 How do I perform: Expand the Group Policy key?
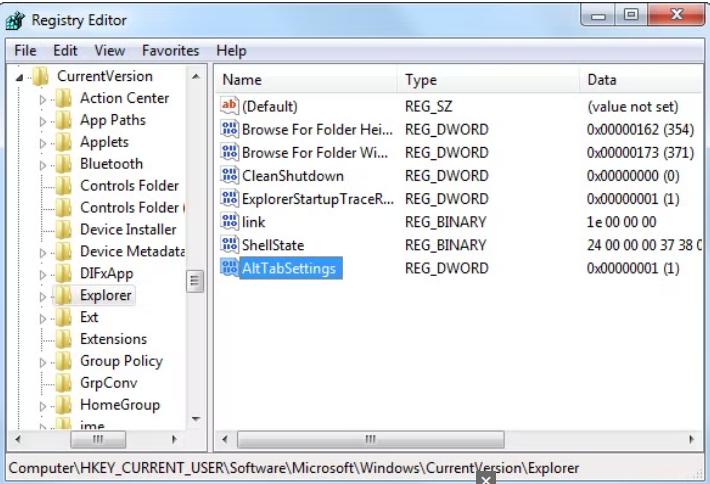43,362
